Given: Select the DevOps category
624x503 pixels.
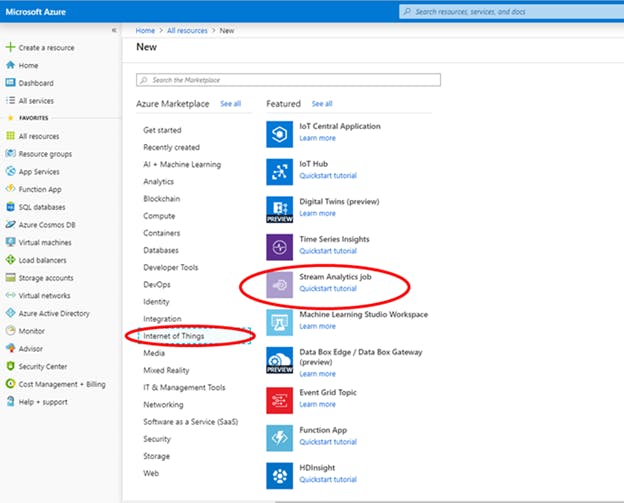Looking at the screenshot, I should 157,285.
